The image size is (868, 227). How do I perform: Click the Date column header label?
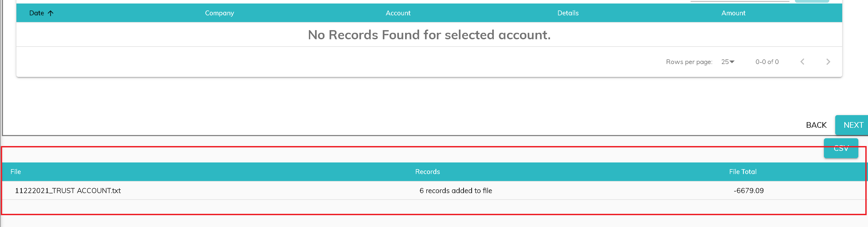[36, 13]
